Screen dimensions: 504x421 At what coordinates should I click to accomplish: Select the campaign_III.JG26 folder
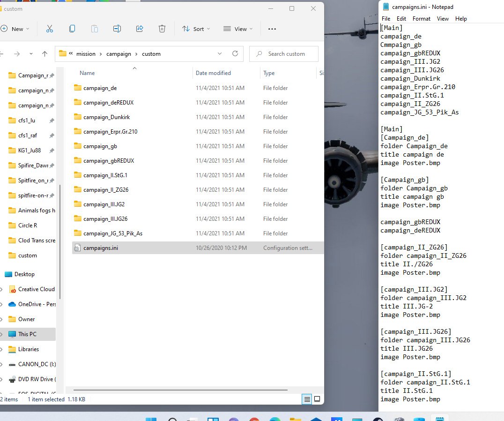105,218
